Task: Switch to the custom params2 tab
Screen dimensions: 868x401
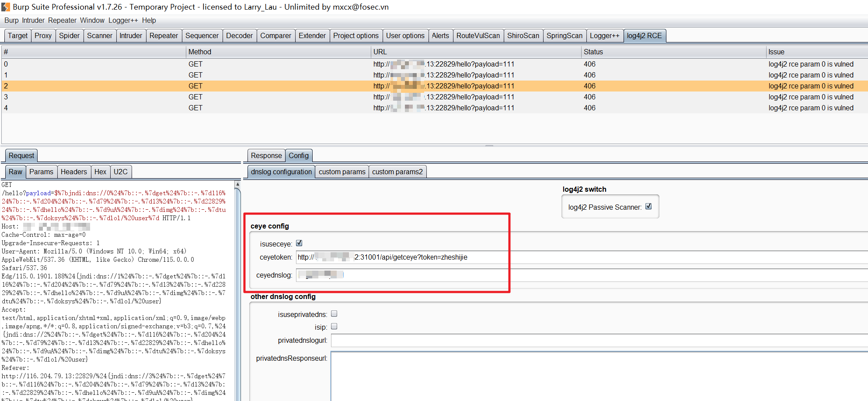Action: pyautogui.click(x=397, y=172)
